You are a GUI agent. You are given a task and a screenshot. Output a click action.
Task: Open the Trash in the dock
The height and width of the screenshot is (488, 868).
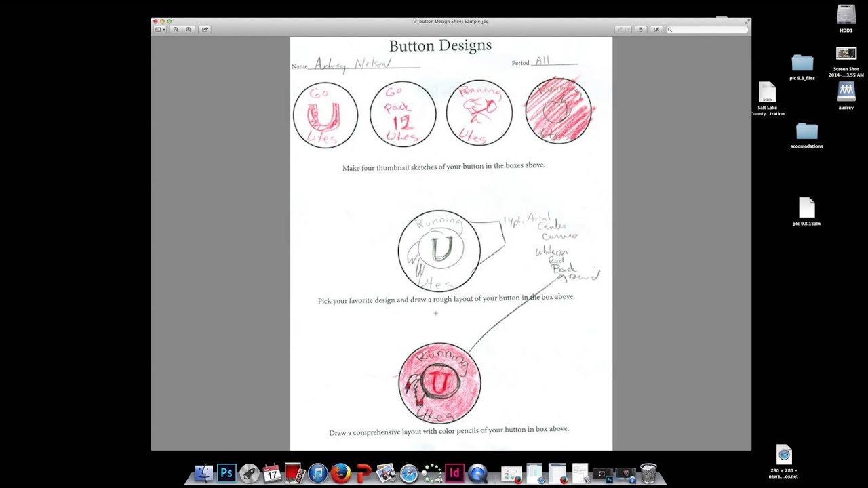(648, 473)
